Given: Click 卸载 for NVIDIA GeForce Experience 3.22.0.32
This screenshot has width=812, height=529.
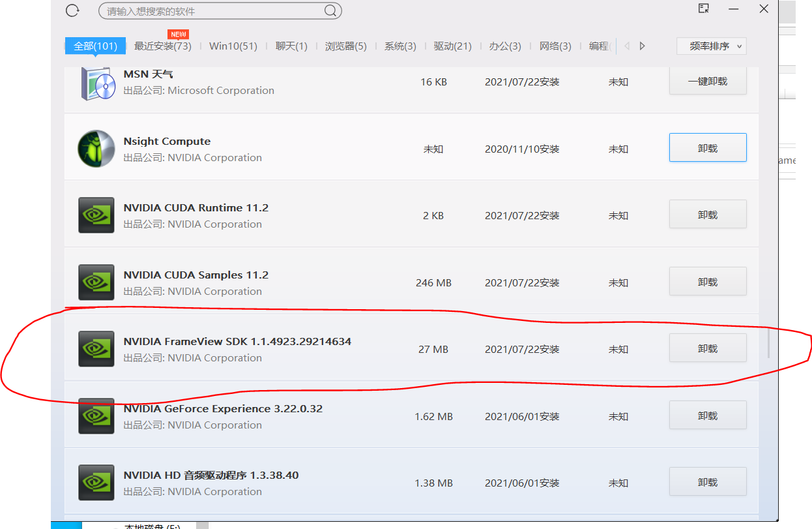Looking at the screenshot, I should pos(708,416).
